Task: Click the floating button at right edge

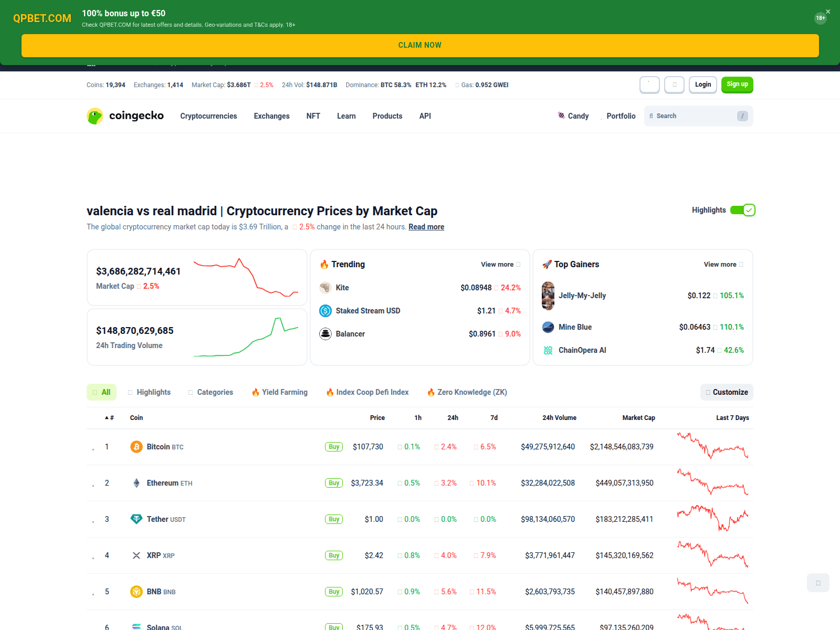Action: tap(818, 583)
